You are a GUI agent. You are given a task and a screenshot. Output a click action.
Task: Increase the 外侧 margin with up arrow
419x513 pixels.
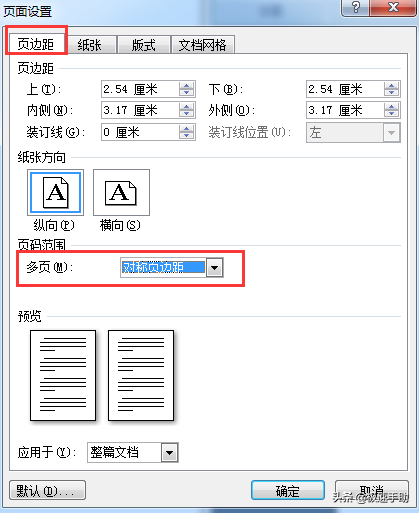pos(391,107)
